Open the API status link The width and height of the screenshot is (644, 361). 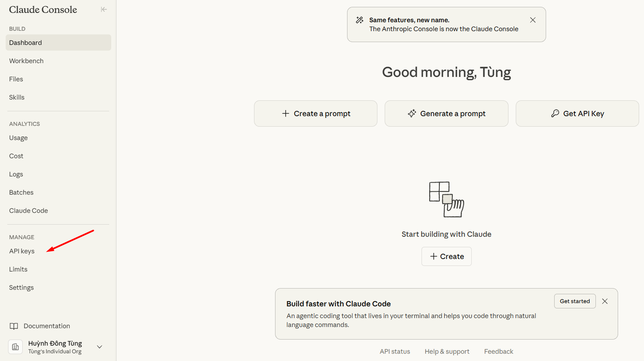(x=395, y=351)
